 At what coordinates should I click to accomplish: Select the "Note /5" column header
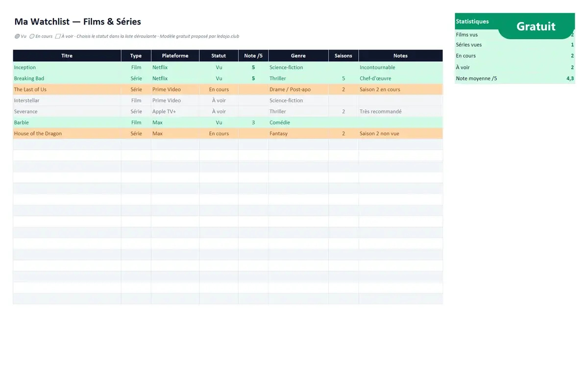(x=253, y=55)
